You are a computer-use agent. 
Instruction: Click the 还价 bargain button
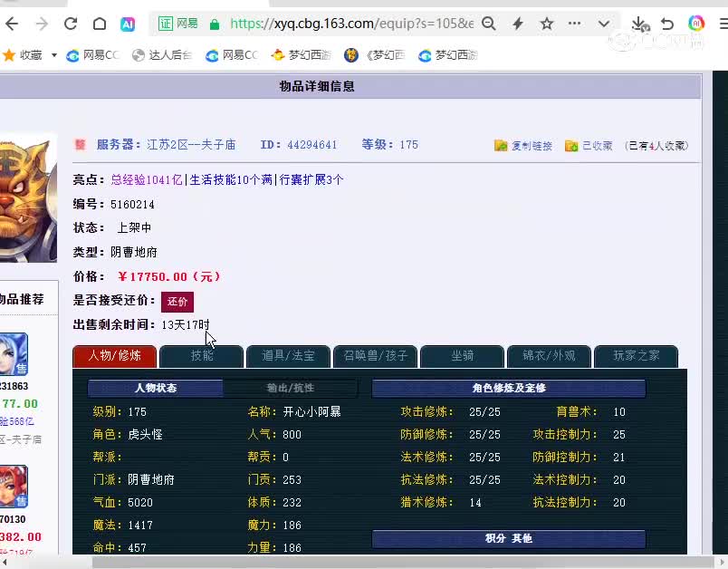[177, 302]
